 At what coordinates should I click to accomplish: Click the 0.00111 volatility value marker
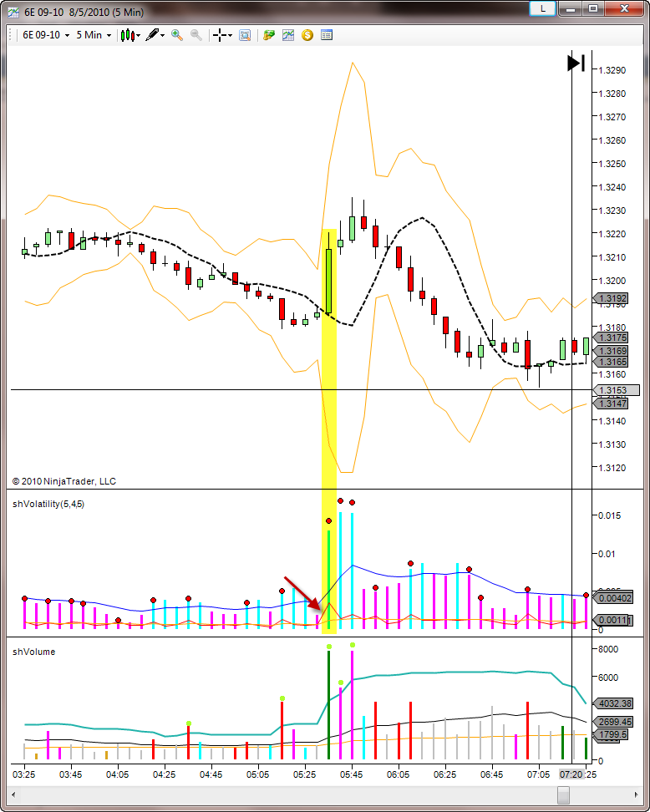pyautogui.click(x=613, y=620)
